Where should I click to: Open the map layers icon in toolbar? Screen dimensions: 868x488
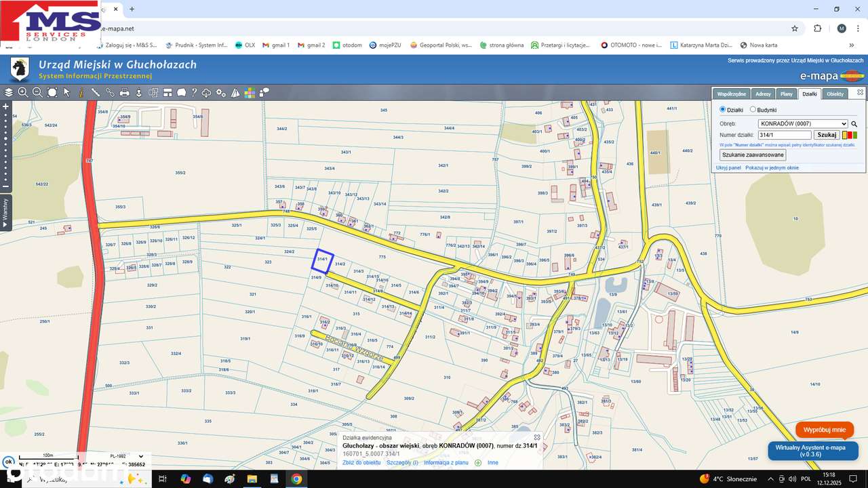pyautogui.click(x=9, y=92)
